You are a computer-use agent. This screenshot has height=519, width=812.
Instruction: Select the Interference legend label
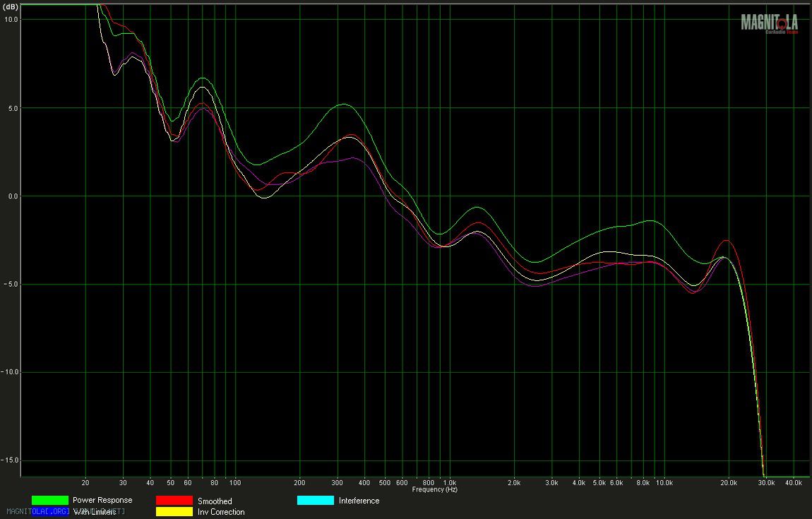click(x=359, y=501)
